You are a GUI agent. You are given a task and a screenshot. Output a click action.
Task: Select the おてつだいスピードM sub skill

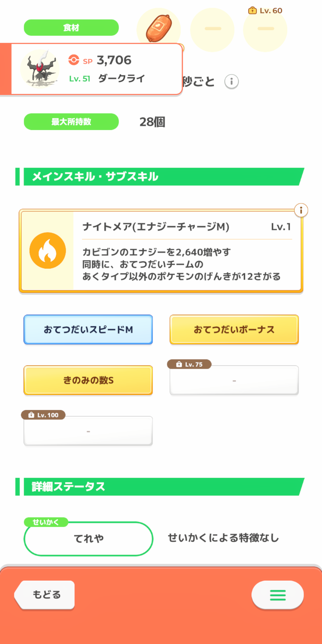pyautogui.click(x=88, y=330)
